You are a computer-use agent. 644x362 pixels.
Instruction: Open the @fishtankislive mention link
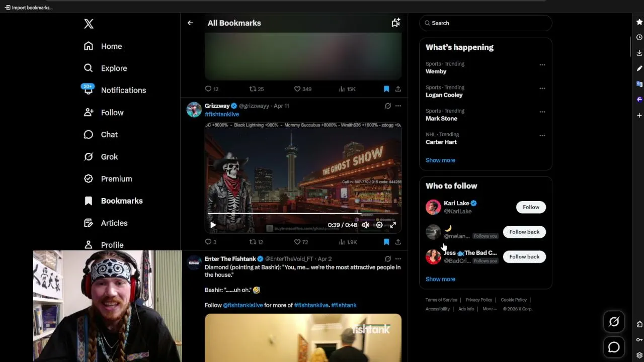(x=243, y=305)
